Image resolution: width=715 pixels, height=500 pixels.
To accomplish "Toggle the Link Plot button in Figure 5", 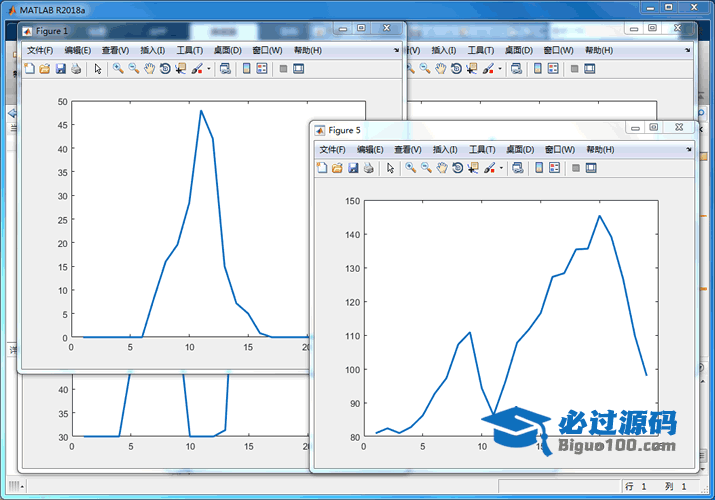I will click(517, 168).
